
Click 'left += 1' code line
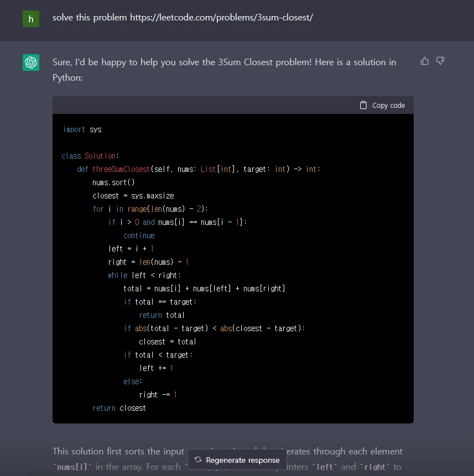156,368
